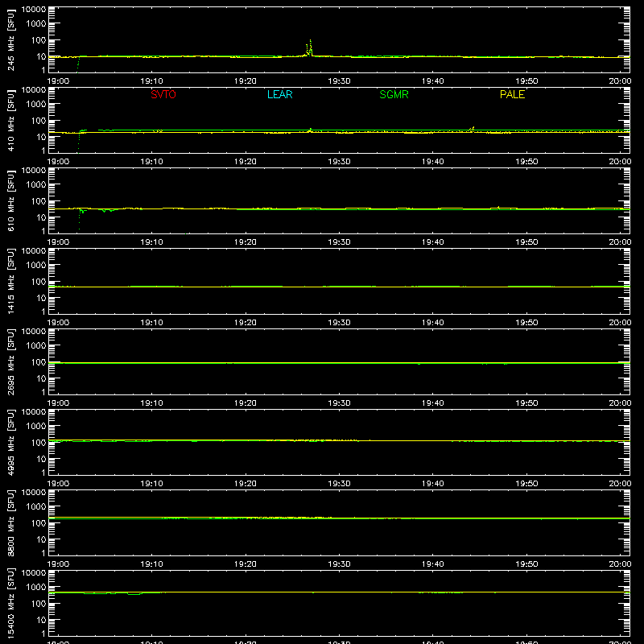Click the 19:40 tick label under 1415 MHz plot
This screenshot has width=644, height=644.
pyautogui.click(x=432, y=323)
